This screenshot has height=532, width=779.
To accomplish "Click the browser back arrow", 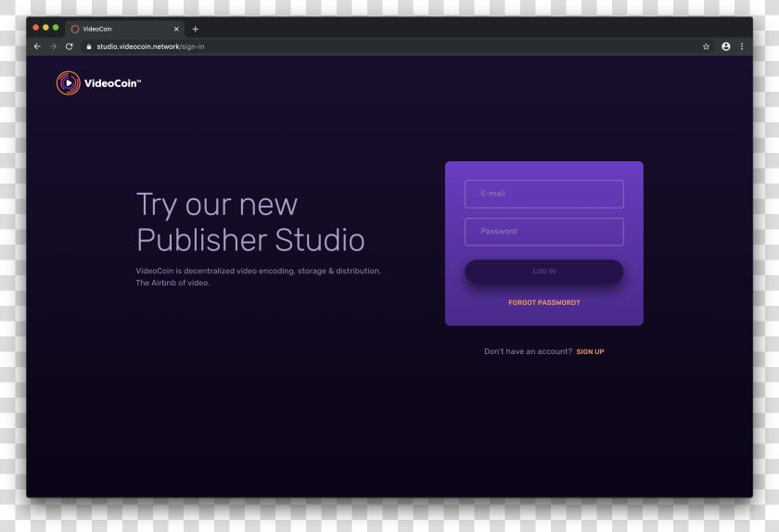I will [37, 46].
